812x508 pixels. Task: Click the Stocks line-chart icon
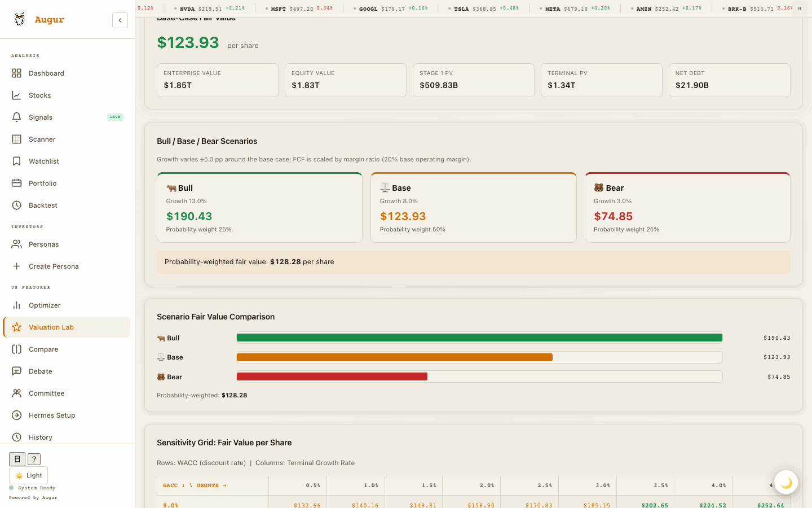coord(17,95)
